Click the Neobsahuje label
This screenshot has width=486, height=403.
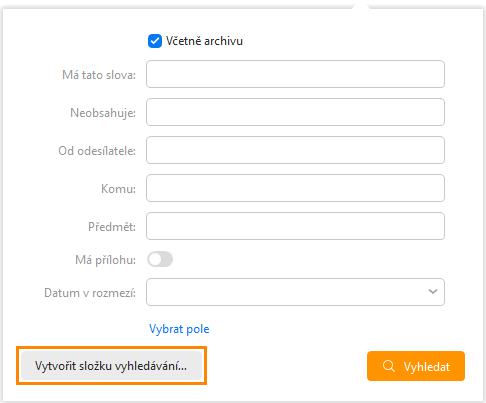[x=103, y=113]
